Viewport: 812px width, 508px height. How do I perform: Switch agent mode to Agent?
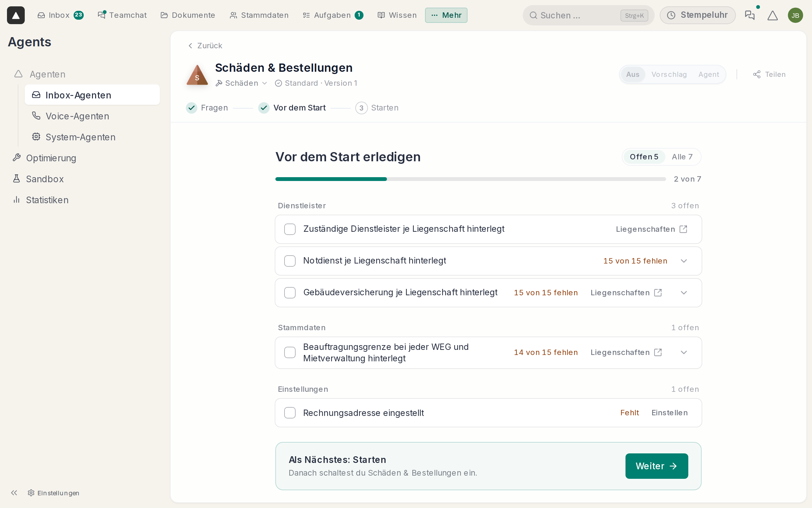(709, 74)
